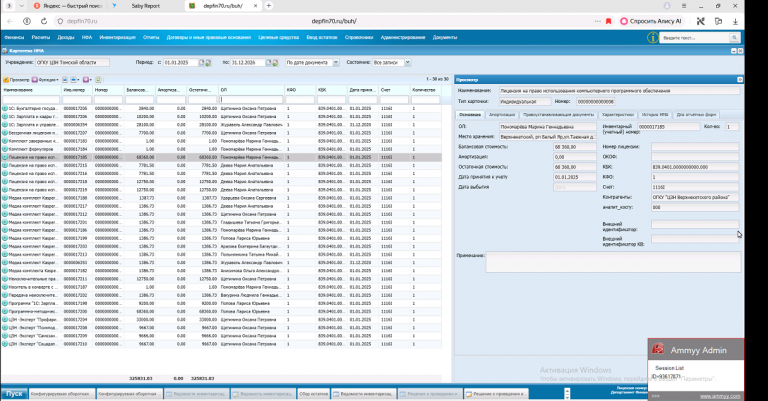Click the green refresh icon in grid toolbar

tap(98, 79)
